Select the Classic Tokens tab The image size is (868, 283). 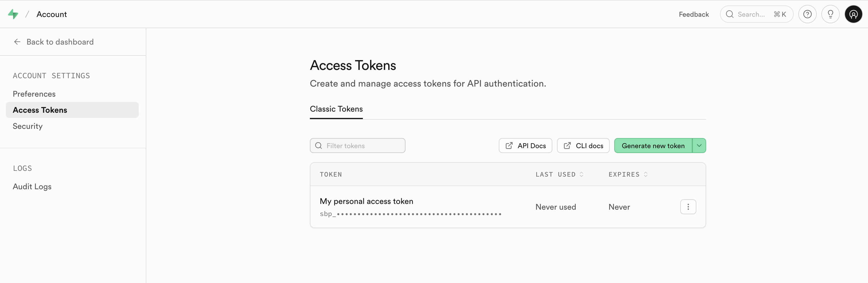pos(336,109)
